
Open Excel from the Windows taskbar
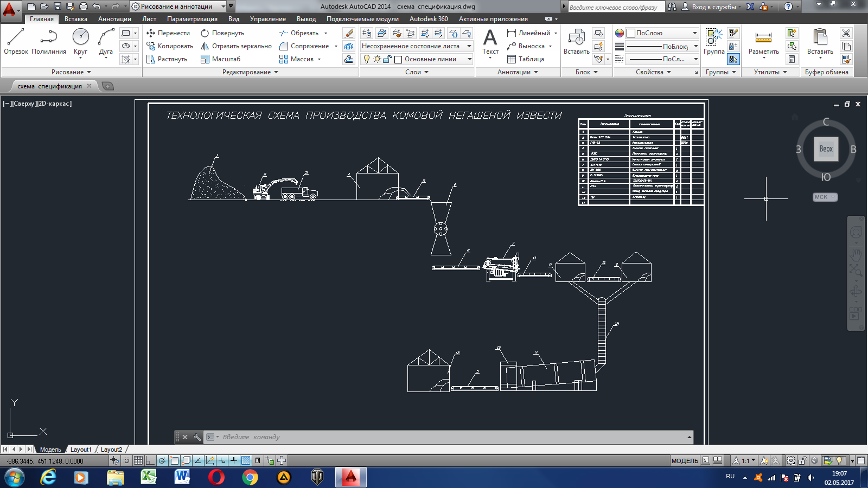[x=149, y=477]
